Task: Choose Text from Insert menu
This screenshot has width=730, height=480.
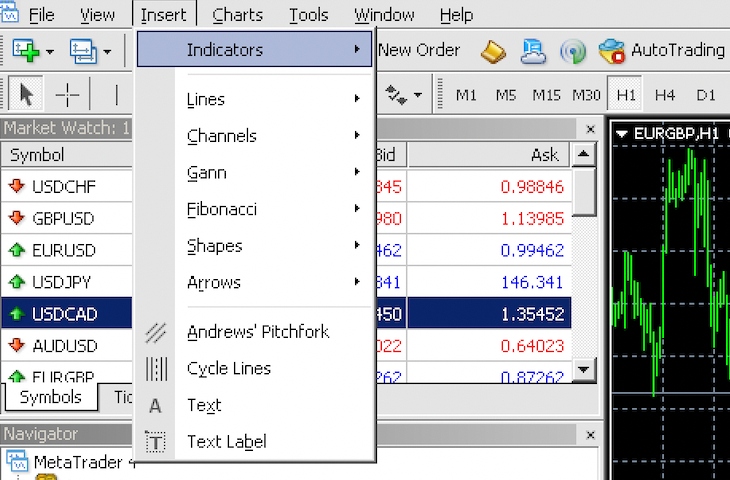Action: coord(254,405)
